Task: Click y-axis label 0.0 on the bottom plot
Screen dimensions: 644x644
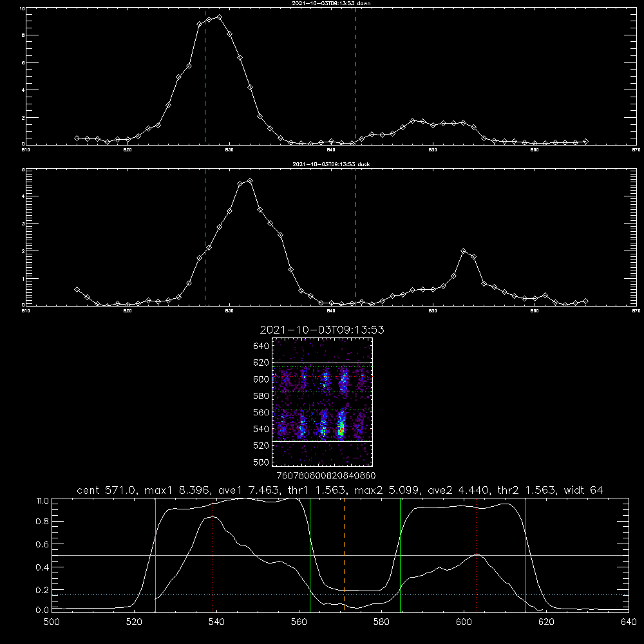Action: point(43,611)
